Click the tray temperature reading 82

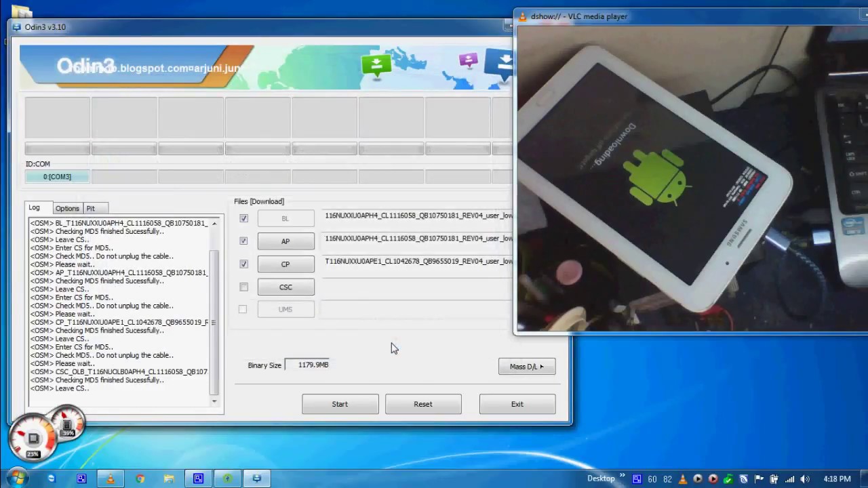point(668,479)
